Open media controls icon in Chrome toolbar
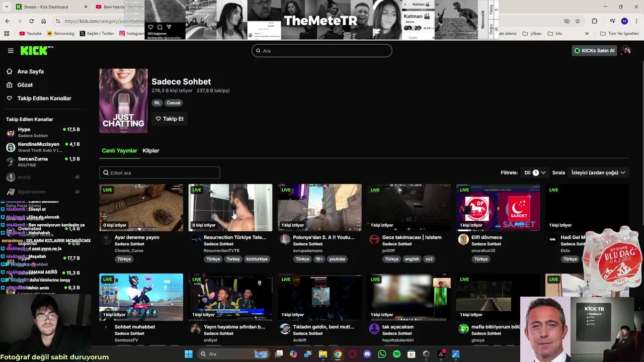Image resolution: width=644 pixels, height=362 pixels. (612, 21)
